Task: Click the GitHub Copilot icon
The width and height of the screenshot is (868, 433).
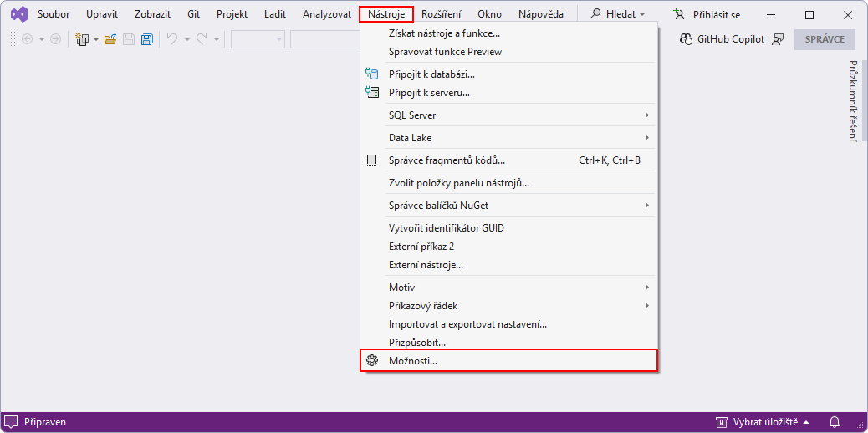Action: (x=686, y=39)
